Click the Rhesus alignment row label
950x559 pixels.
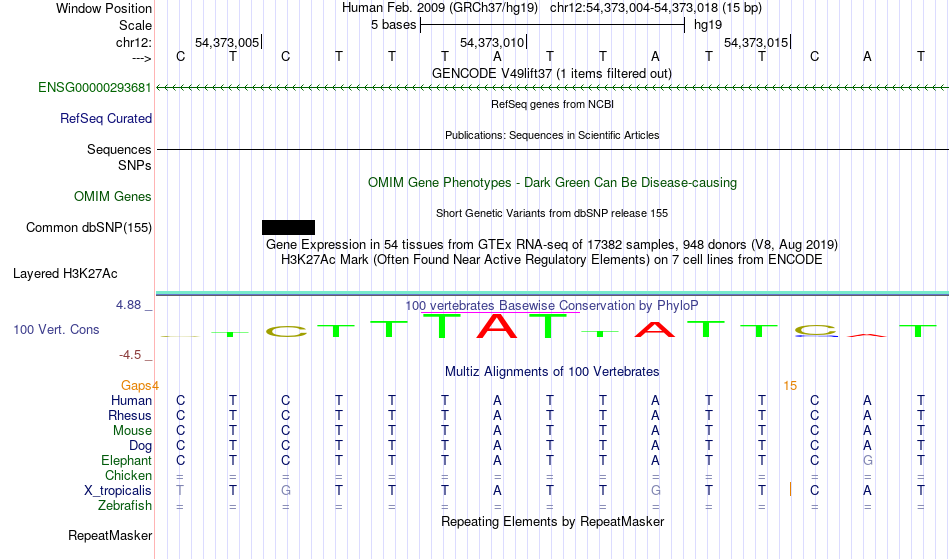pyautogui.click(x=130, y=415)
